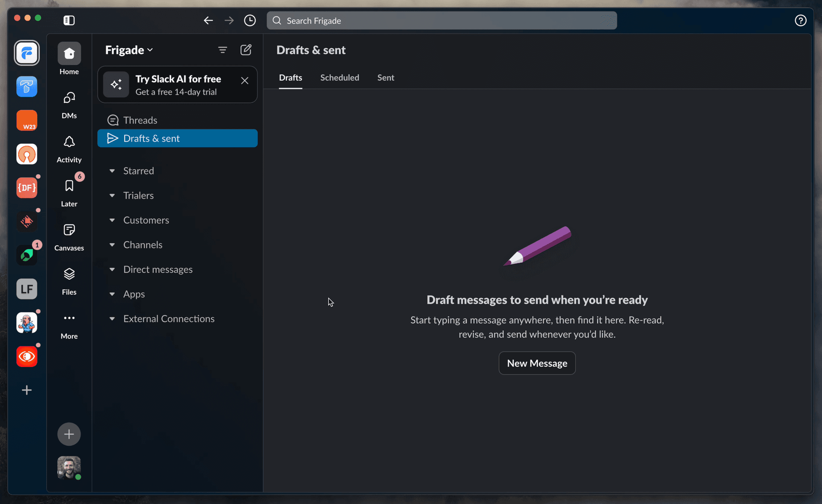
Task: Toggle the sidebar collapse icon
Action: (x=69, y=20)
